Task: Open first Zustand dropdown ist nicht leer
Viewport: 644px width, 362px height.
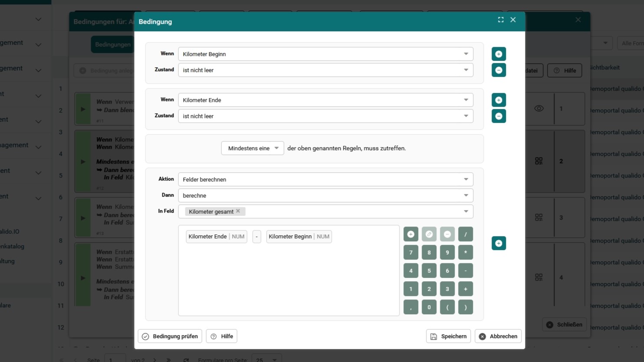Action: [x=326, y=70]
